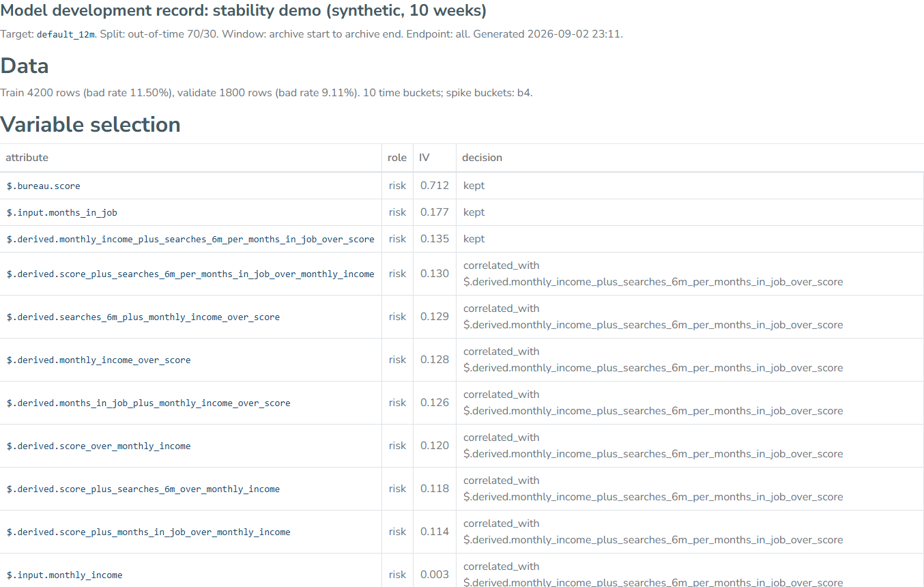
Task: Click the IV value 0.135
Action: 435,239
